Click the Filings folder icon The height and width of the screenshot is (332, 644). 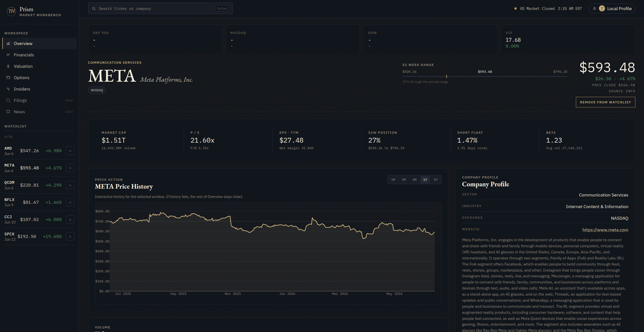[8, 100]
